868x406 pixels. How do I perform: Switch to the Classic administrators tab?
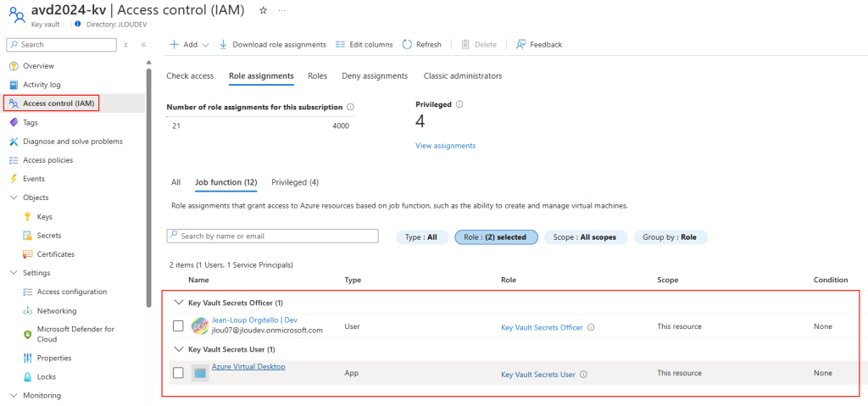tap(463, 76)
